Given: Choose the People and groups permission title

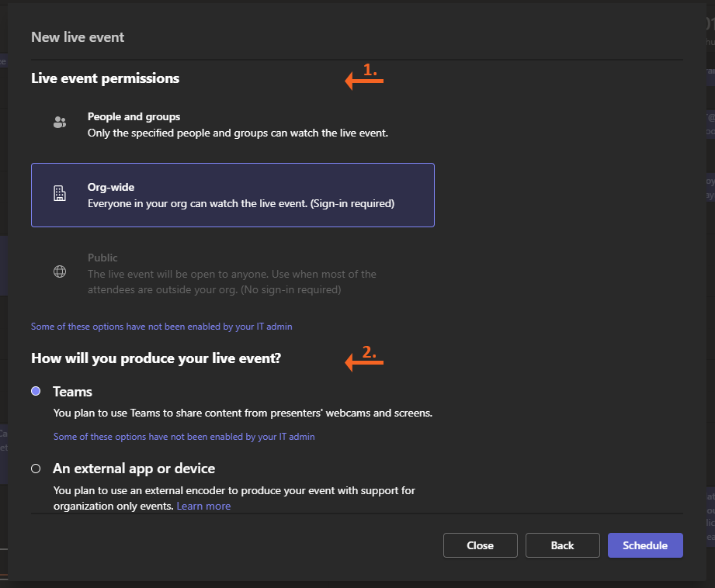Looking at the screenshot, I should point(134,116).
